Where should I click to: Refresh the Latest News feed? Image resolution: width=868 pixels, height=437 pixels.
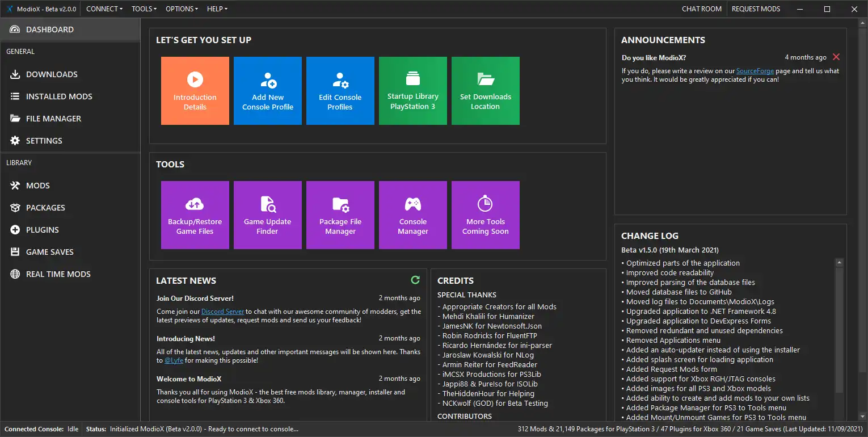click(415, 280)
